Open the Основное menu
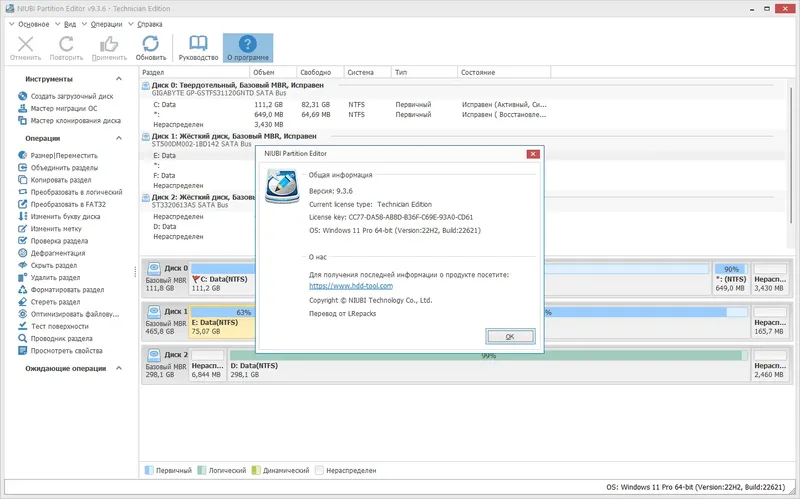 [x=34, y=24]
